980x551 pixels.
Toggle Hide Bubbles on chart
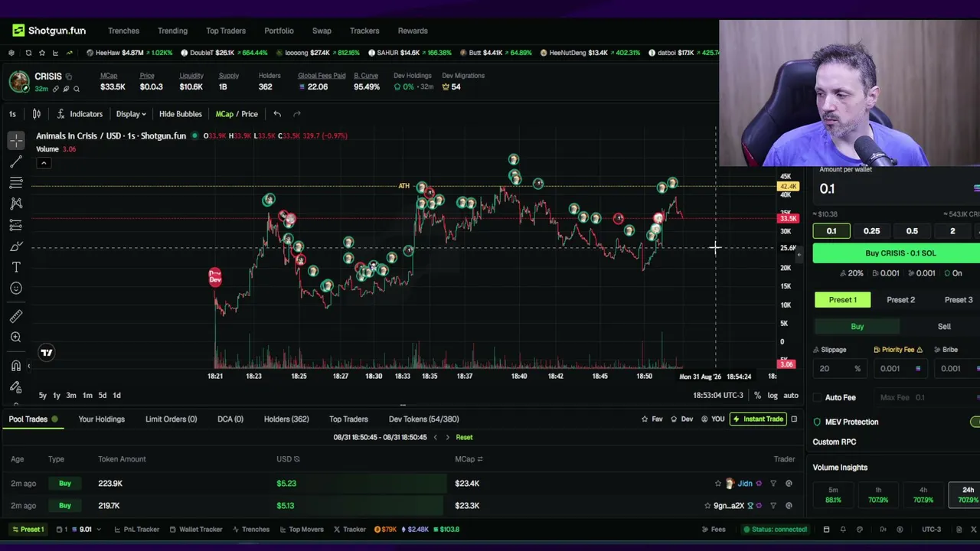181,114
